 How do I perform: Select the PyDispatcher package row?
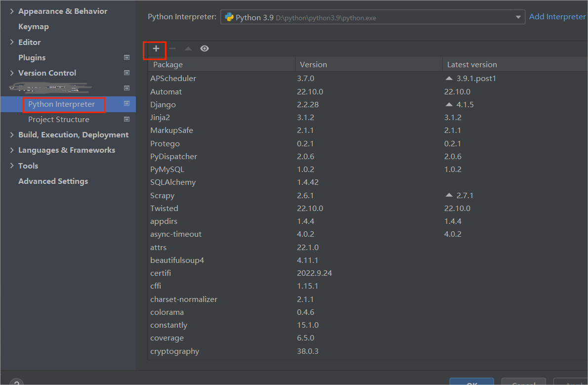pos(368,157)
